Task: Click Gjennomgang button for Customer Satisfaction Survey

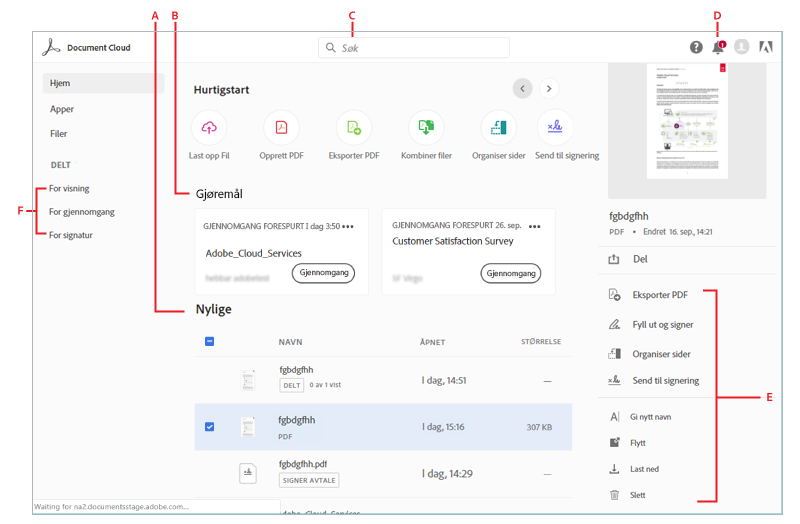Action: 511,273
